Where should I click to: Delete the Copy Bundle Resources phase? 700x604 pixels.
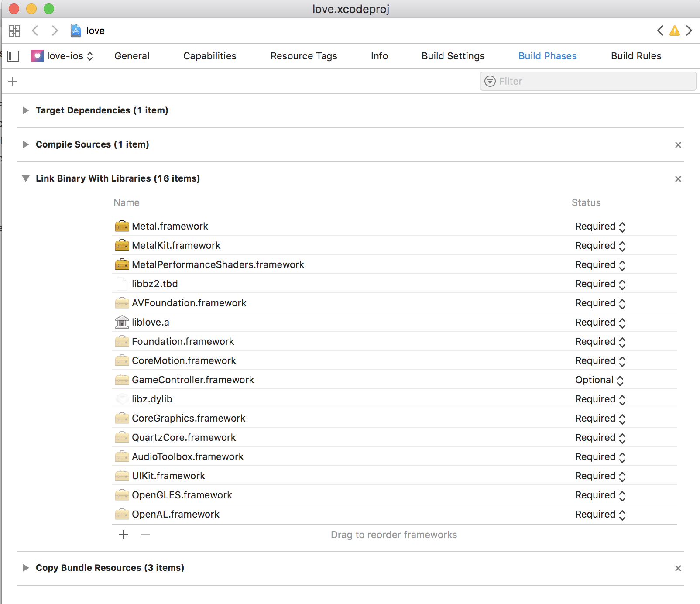678,568
